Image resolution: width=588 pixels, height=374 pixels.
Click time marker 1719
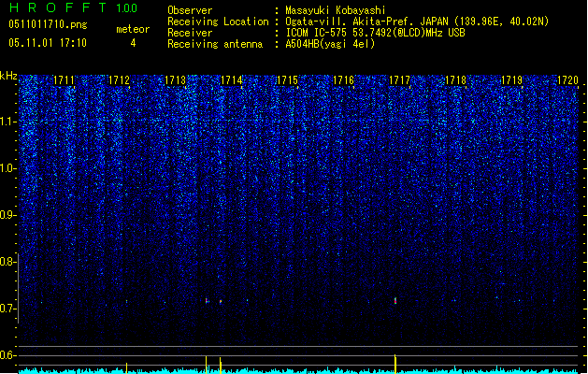[512, 80]
